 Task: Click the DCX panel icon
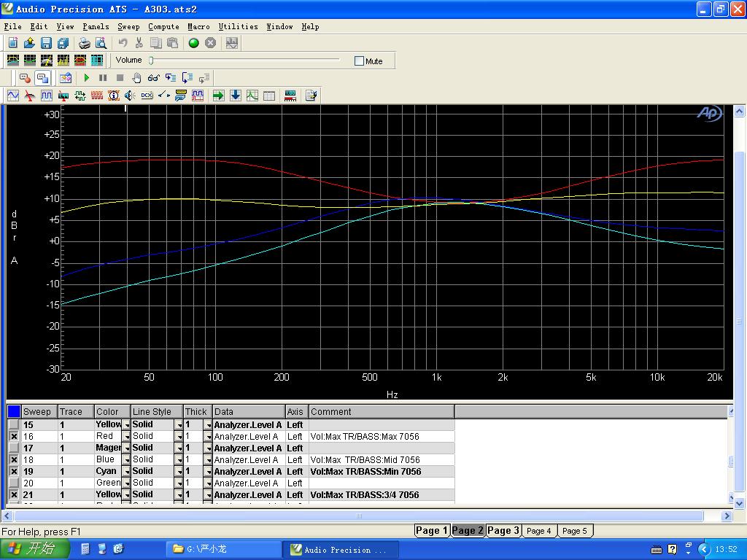click(x=147, y=96)
